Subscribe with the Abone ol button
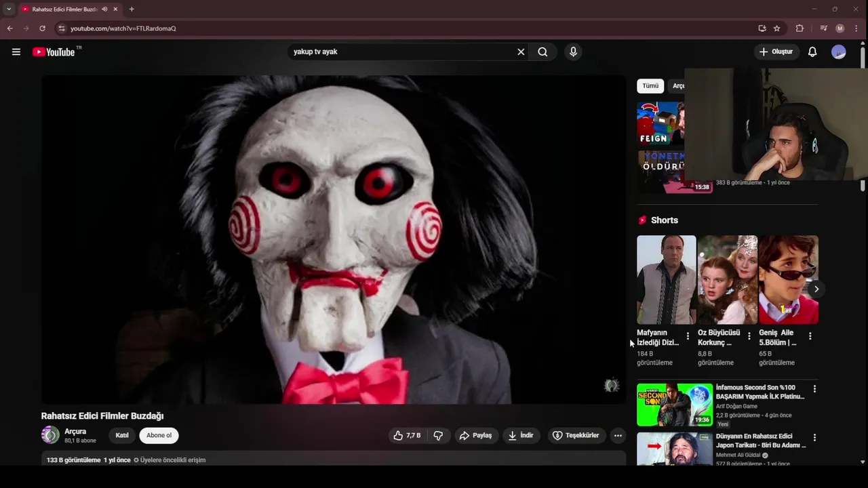This screenshot has width=868, height=488. coord(159,435)
